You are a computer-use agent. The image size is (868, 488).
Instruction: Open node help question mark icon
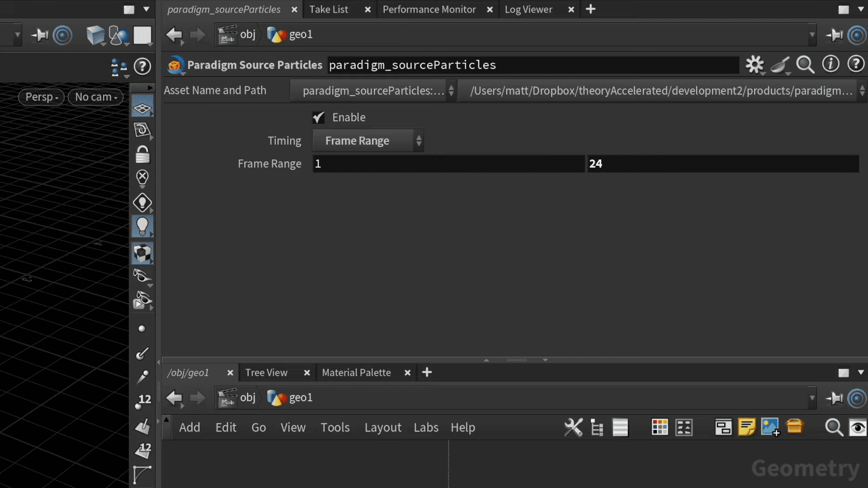[x=856, y=64]
